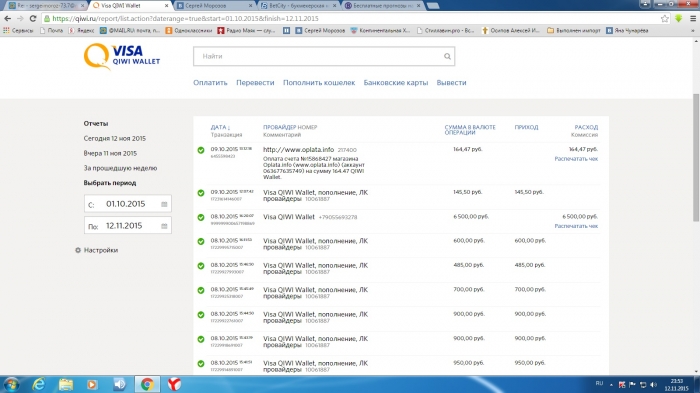This screenshot has width=700, height=393.
Task: Click green status check of 6 500,00 transfer row
Action: tap(201, 217)
